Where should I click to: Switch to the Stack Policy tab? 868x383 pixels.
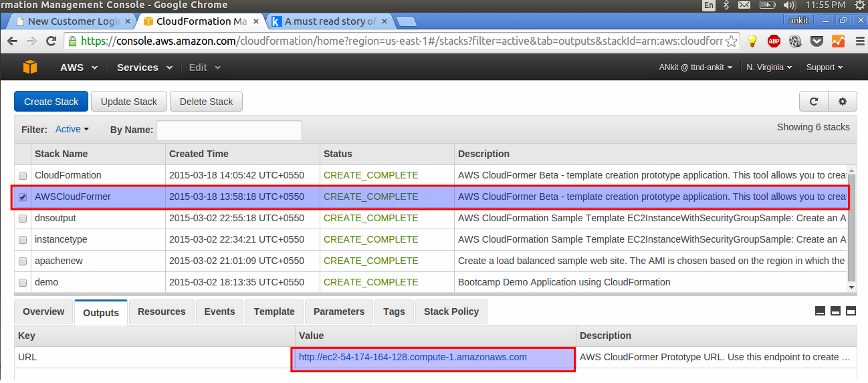(x=451, y=311)
